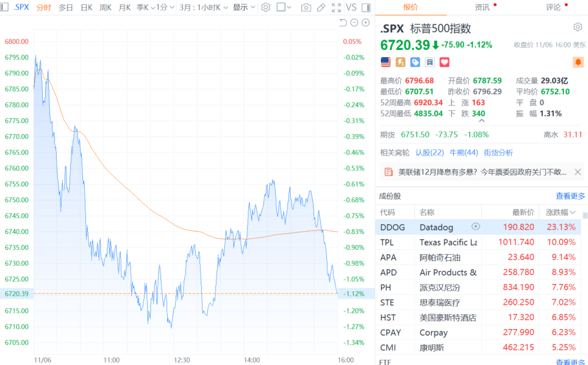The image size is (588, 365).
Task: Open the 牛熊(44) warrants link
Action: point(464,152)
